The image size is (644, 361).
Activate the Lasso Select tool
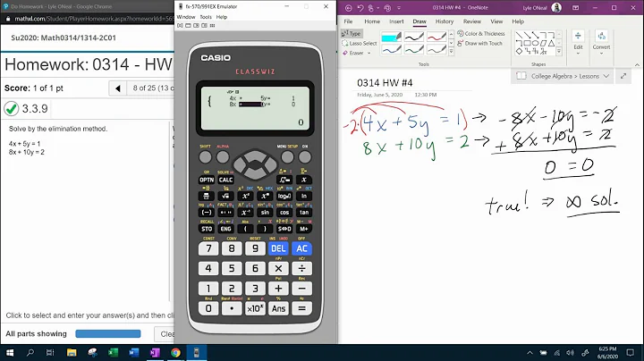coord(360,43)
